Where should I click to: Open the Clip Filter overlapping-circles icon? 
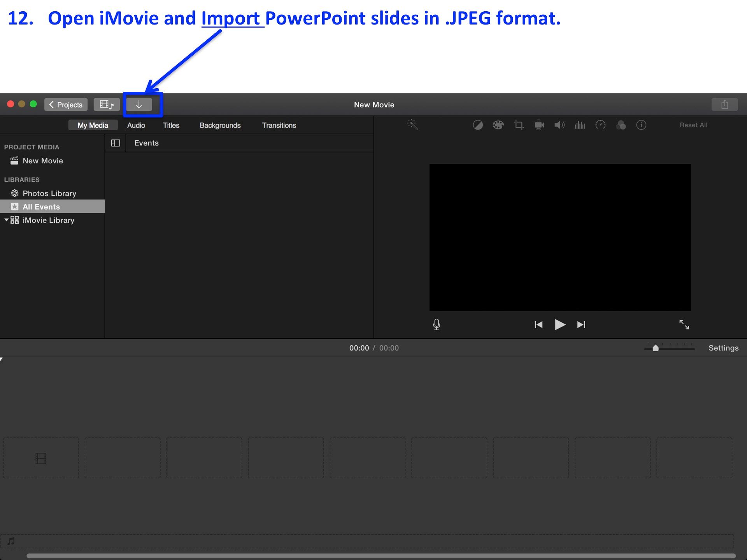coord(621,125)
